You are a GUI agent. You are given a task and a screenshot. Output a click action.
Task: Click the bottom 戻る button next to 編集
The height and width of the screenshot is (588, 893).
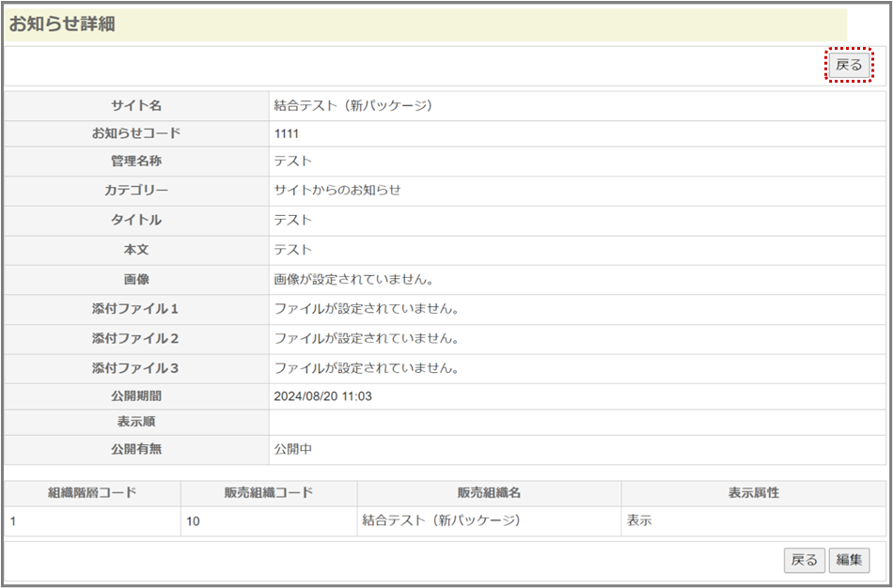[804, 560]
